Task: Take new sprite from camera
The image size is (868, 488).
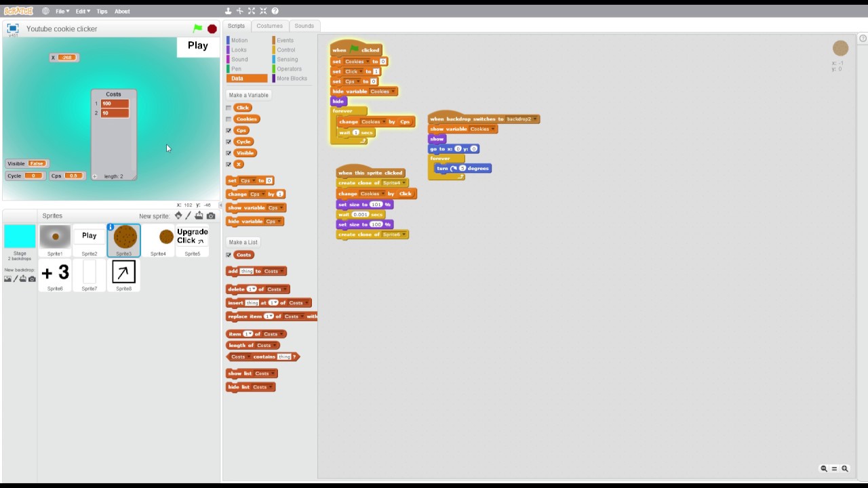Action: pyautogui.click(x=211, y=216)
